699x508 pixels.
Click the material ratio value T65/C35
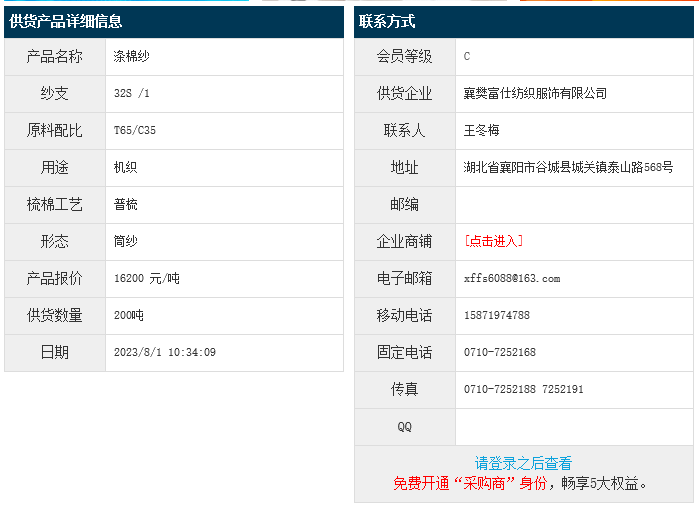[x=135, y=130]
